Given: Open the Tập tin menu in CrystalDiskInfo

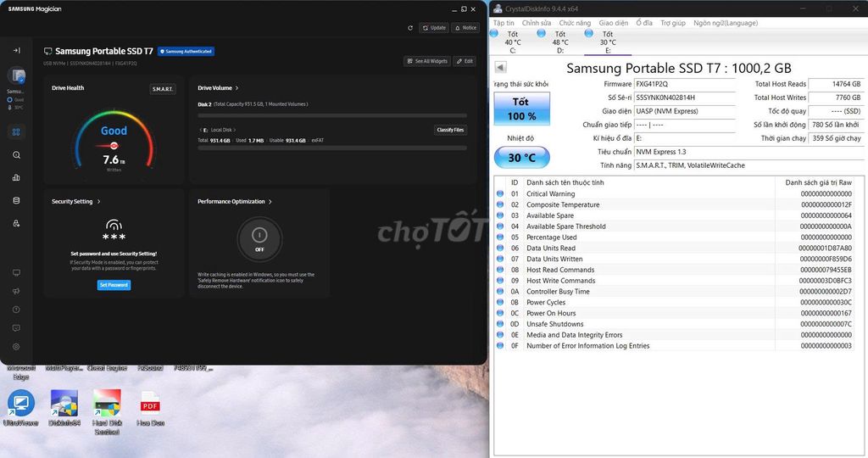Looking at the screenshot, I should tap(504, 23).
